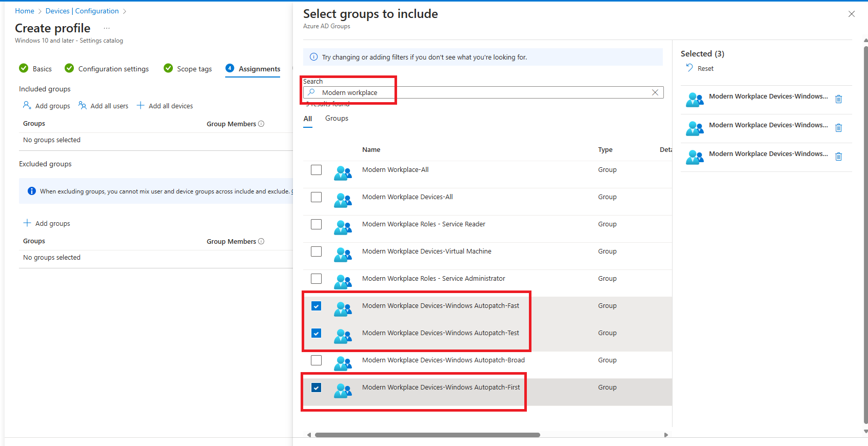Click the Modern Workplace Roles - Service Reader name
Screen dimensions: 868x446
[423, 224]
